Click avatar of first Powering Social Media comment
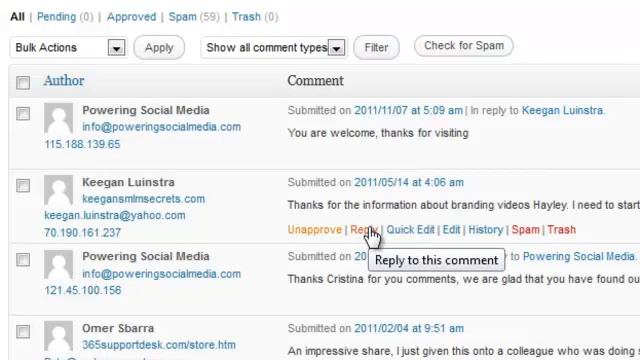 tap(59, 118)
